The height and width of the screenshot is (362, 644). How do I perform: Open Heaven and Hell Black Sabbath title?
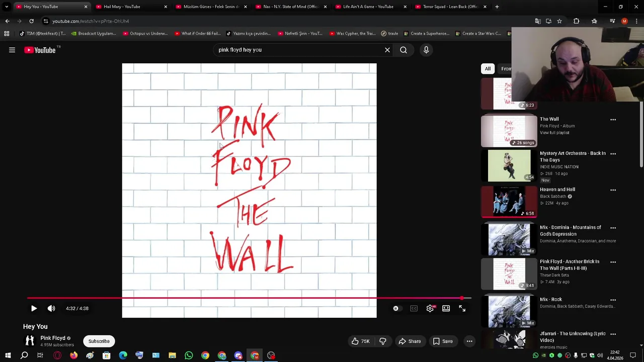557,190
